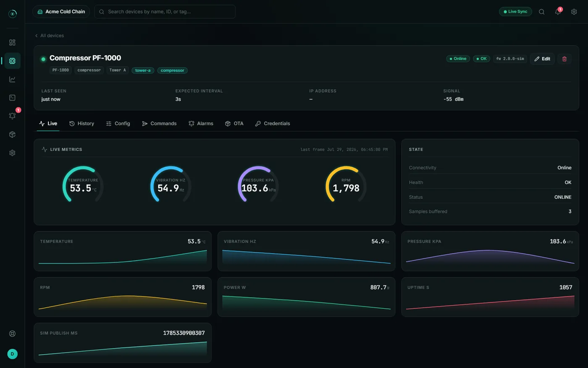Viewport: 588px width, 368px height.
Task: Open the Vibration Hz sparkline card
Action: pos(306,251)
